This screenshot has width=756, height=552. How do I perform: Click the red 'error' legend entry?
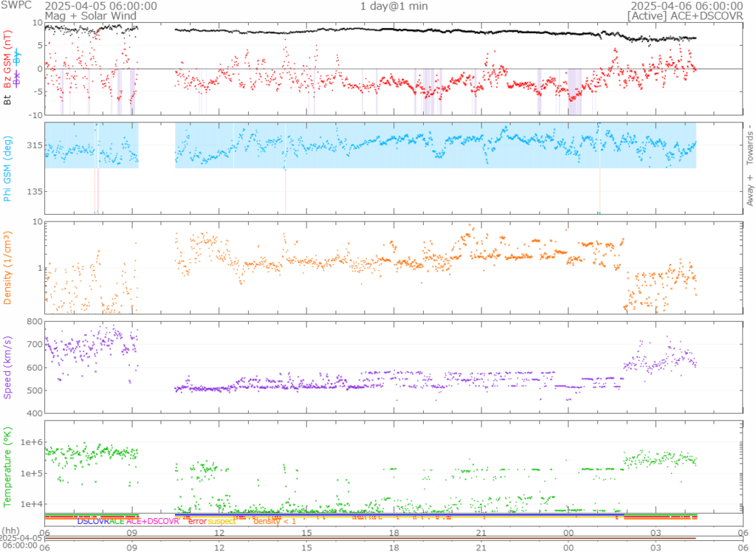tap(197, 522)
